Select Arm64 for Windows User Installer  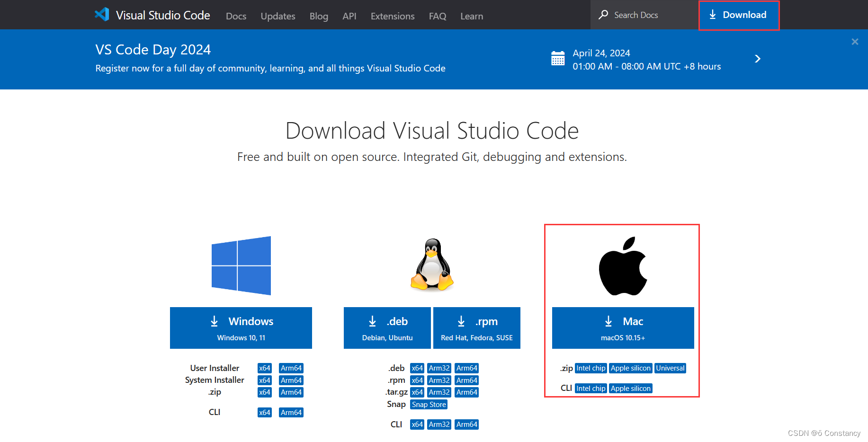pos(291,368)
